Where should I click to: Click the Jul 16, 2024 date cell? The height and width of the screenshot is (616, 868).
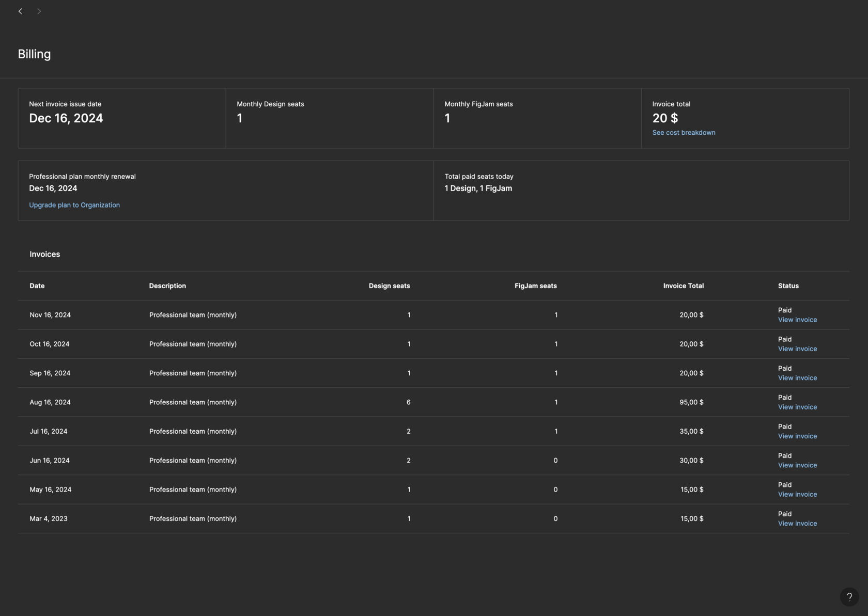tap(49, 432)
